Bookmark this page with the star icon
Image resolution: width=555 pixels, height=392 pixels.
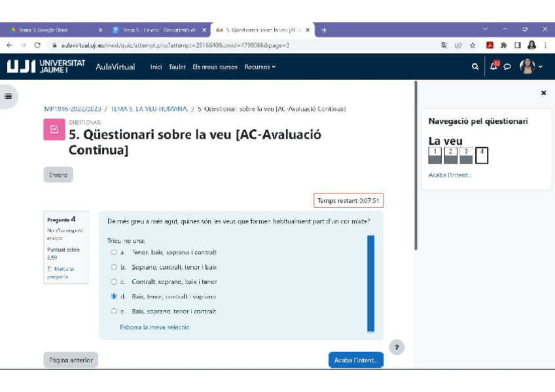tap(472, 45)
